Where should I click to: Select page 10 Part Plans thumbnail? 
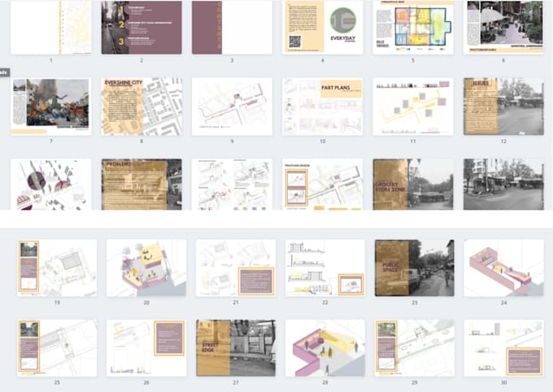point(322,107)
